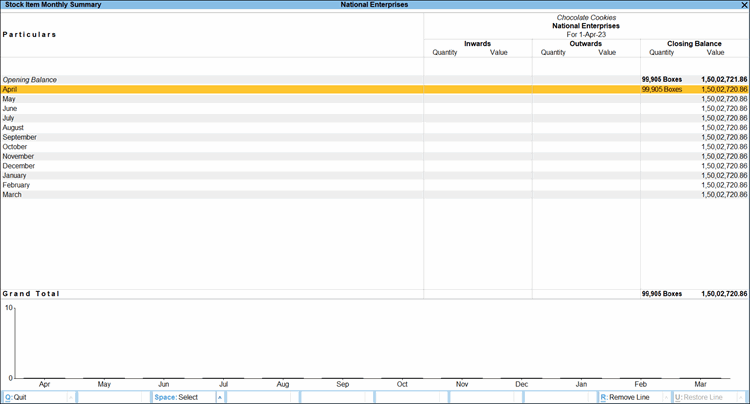Click the R: Remove Line button
Image resolution: width=750 pixels, height=404 pixels.
[631, 397]
